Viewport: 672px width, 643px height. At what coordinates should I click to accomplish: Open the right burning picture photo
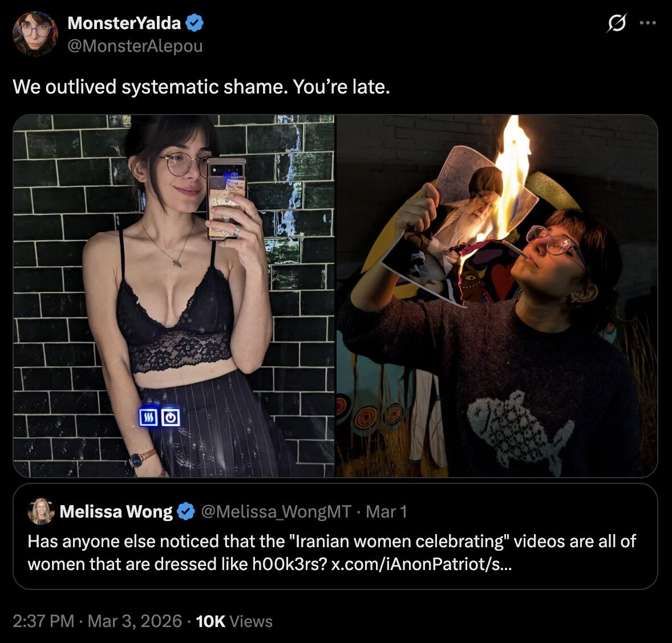(x=497, y=296)
